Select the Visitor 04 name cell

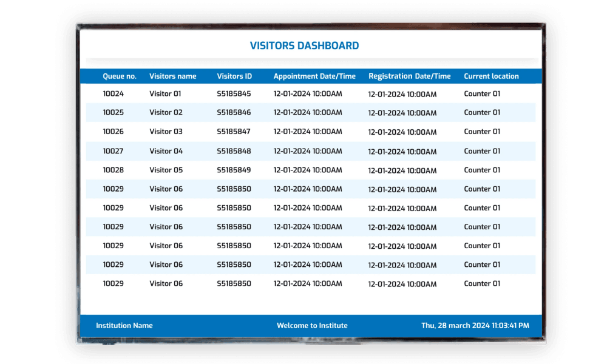coord(166,151)
